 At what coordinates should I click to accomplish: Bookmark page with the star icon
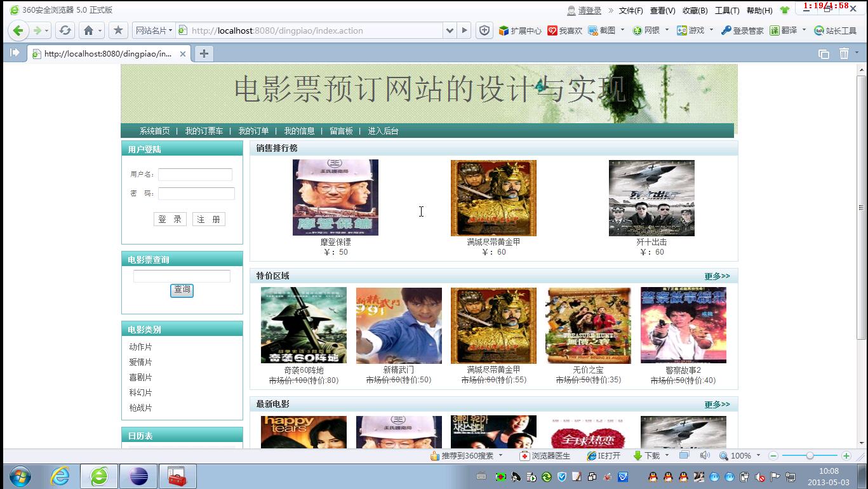118,30
